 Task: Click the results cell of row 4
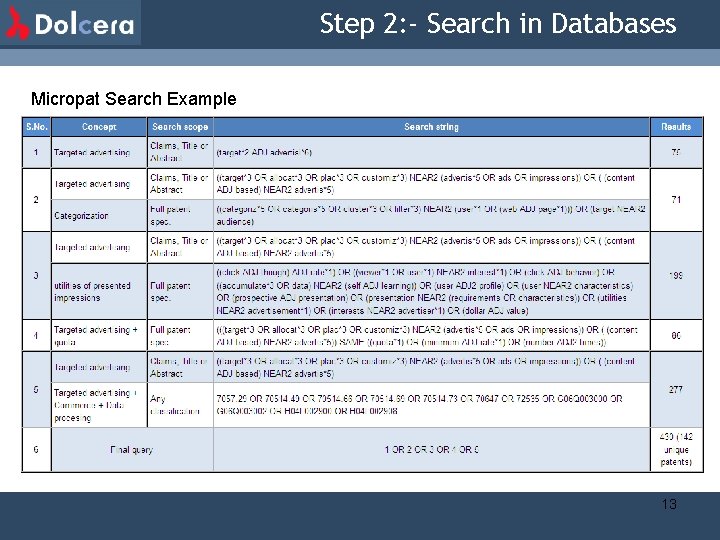(x=676, y=336)
